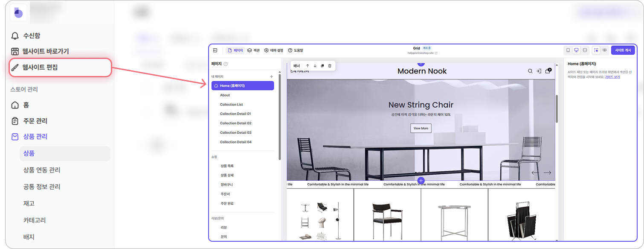Click the plus button above the banner
This screenshot has height=249, width=644.
421,64
